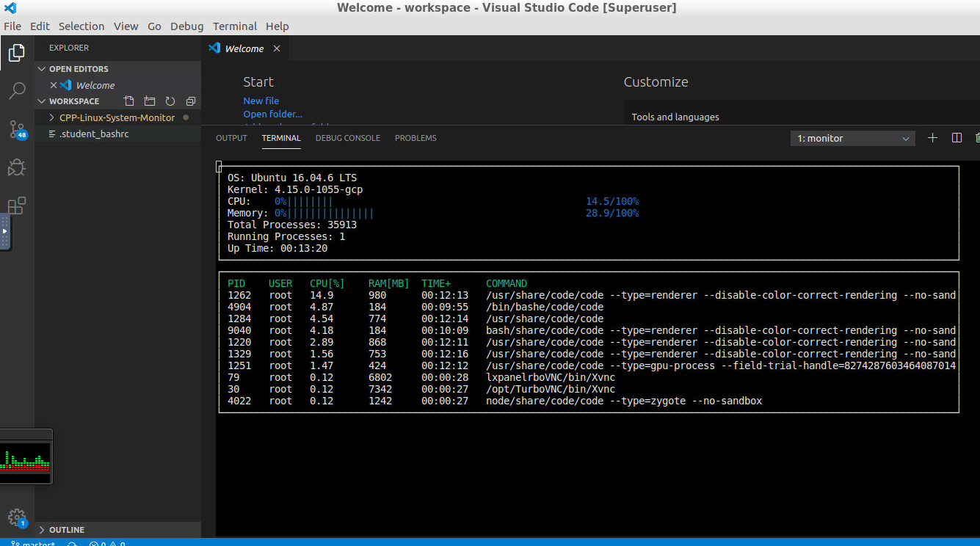Screen dimensions: 980x546
Task: Create a new terminal with plus icon
Action: pos(932,138)
